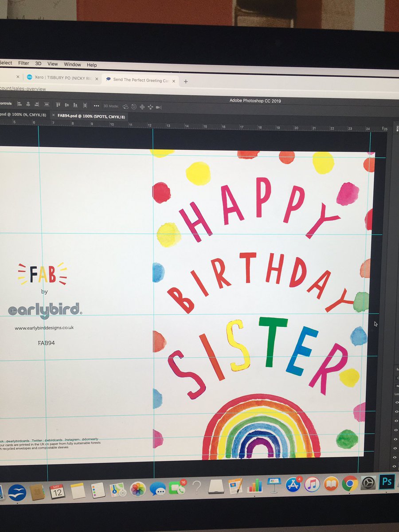Open the Music app in dock

(x=312, y=484)
